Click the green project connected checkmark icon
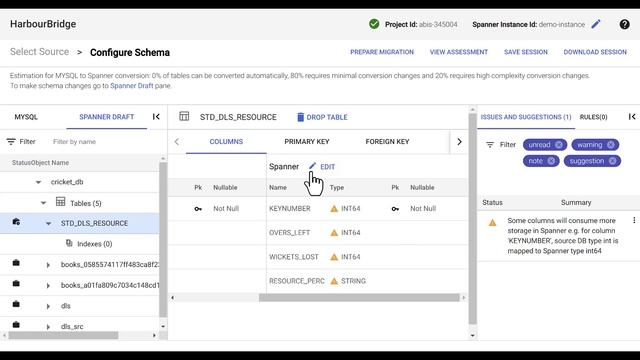 point(374,24)
